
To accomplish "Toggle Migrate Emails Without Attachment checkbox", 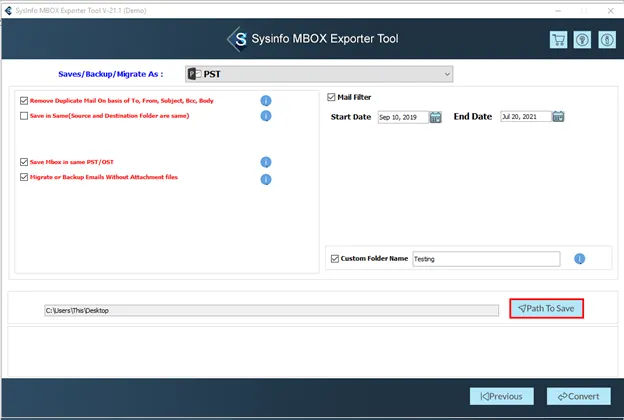I will tap(24, 177).
